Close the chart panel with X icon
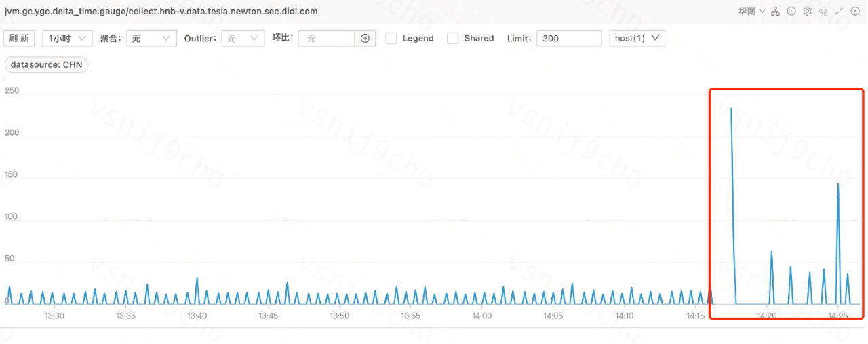 (x=855, y=12)
